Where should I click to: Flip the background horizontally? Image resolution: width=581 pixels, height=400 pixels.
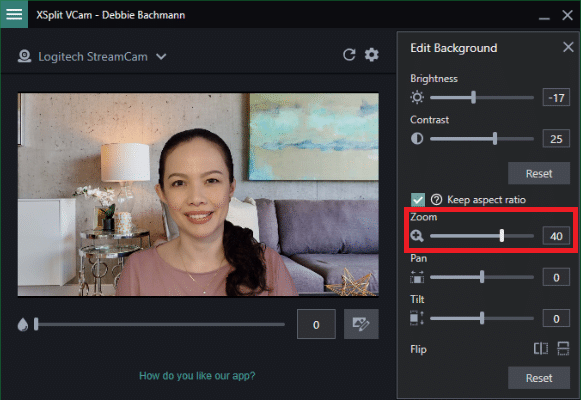[x=541, y=349]
